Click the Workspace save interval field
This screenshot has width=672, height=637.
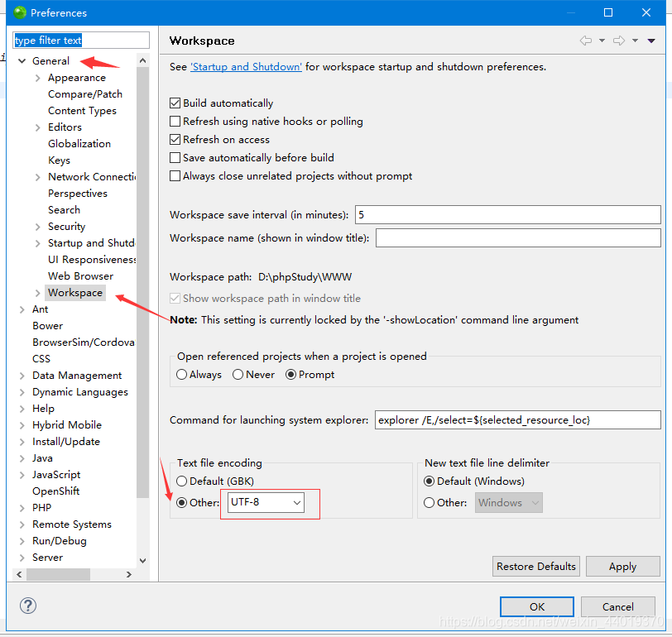(508, 214)
